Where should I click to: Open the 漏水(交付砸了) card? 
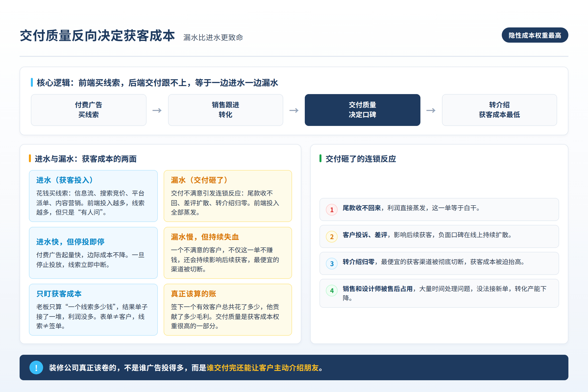click(x=228, y=196)
